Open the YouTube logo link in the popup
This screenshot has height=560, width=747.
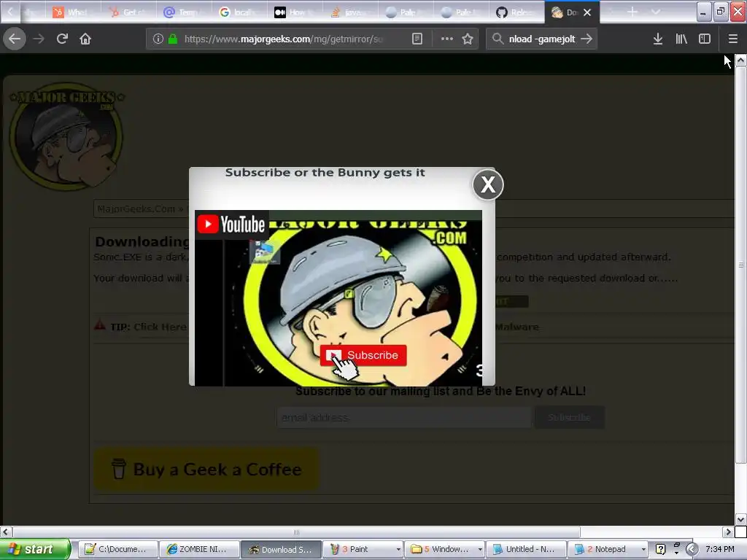point(231,225)
